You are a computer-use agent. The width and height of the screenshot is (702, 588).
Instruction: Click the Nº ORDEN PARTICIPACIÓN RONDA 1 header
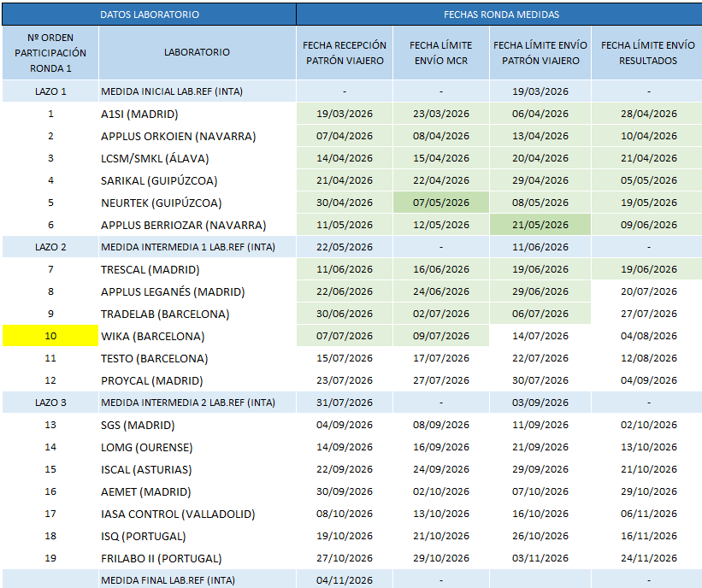click(x=50, y=53)
